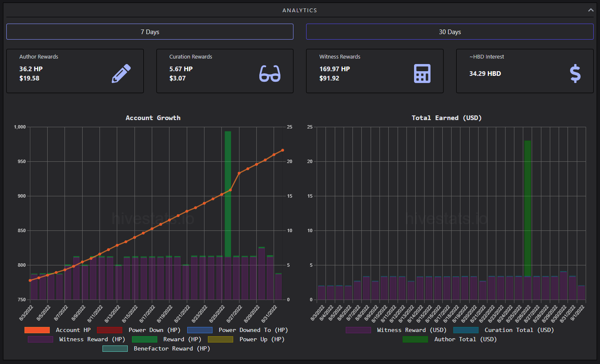
Task: Toggle the green Reward (HP) legend swatch
Action: pos(145,339)
